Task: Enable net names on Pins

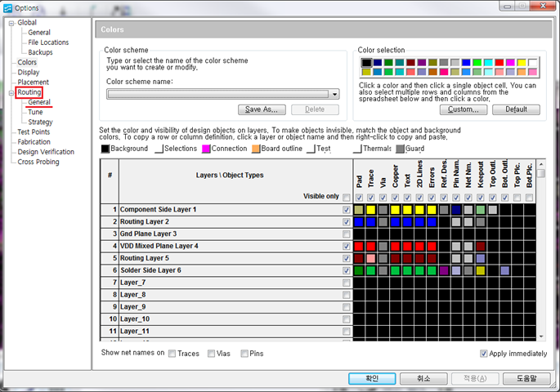Action: 244,354
